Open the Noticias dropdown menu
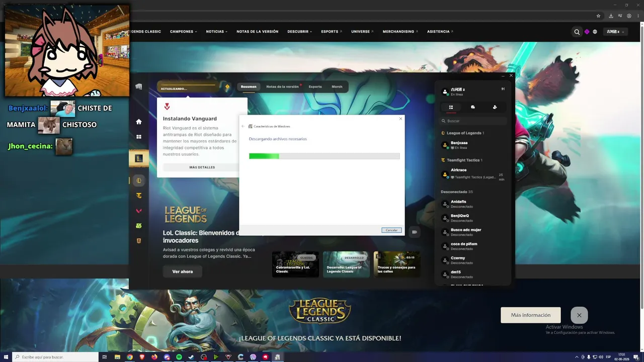 pyautogui.click(x=217, y=32)
